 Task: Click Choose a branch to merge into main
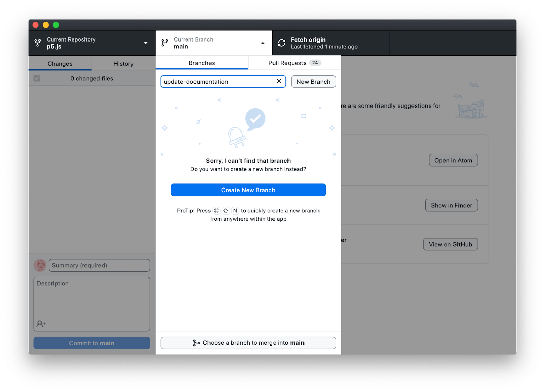pos(248,343)
